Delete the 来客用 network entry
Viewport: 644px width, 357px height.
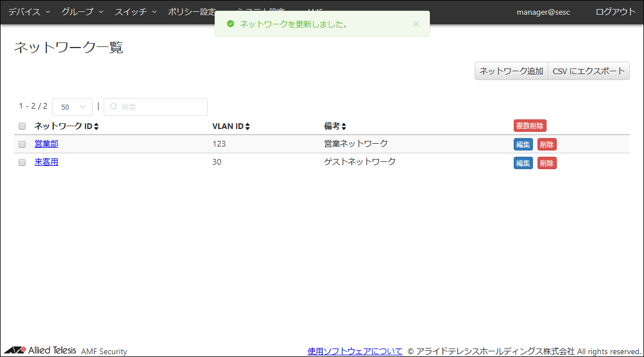[x=547, y=163]
